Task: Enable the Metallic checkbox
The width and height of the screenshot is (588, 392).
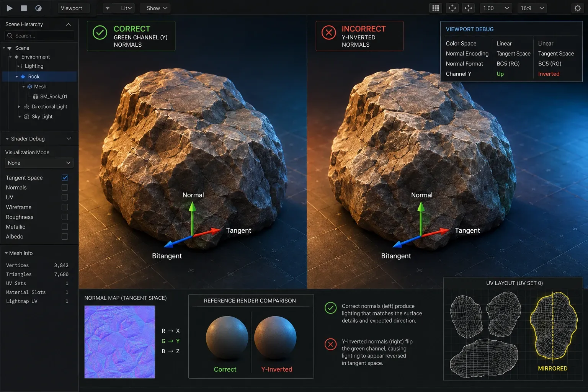Action: click(65, 227)
